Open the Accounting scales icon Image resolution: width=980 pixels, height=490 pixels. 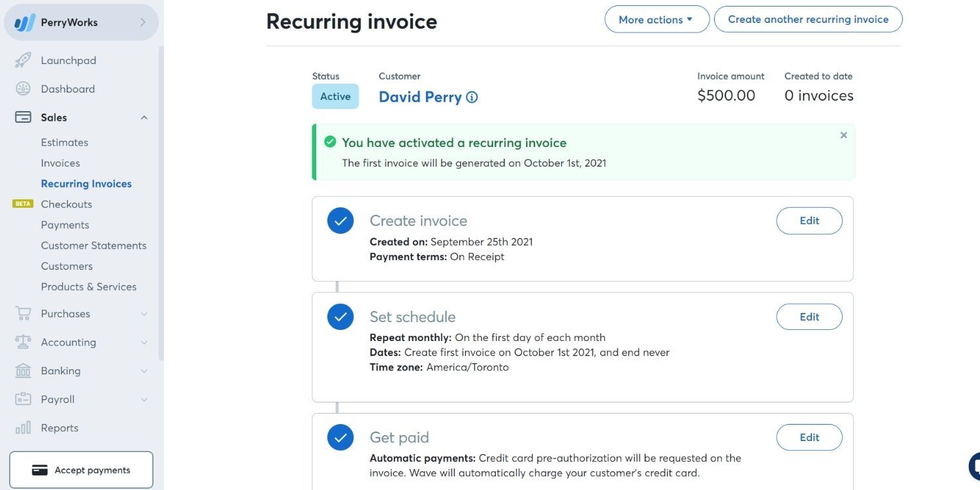coord(23,342)
